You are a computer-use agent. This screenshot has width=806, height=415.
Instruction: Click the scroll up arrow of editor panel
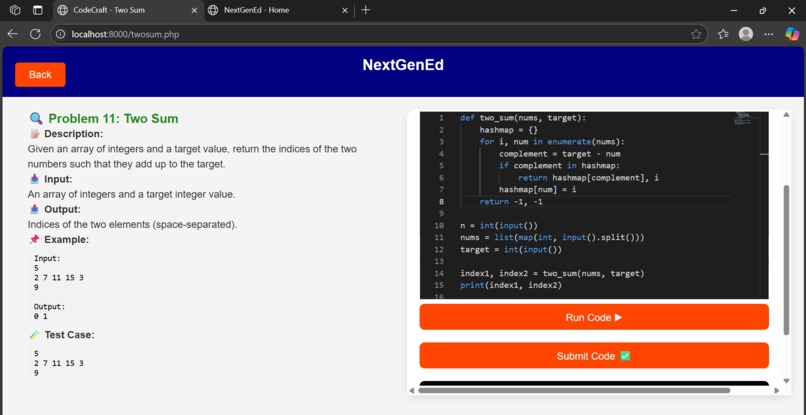[x=786, y=115]
